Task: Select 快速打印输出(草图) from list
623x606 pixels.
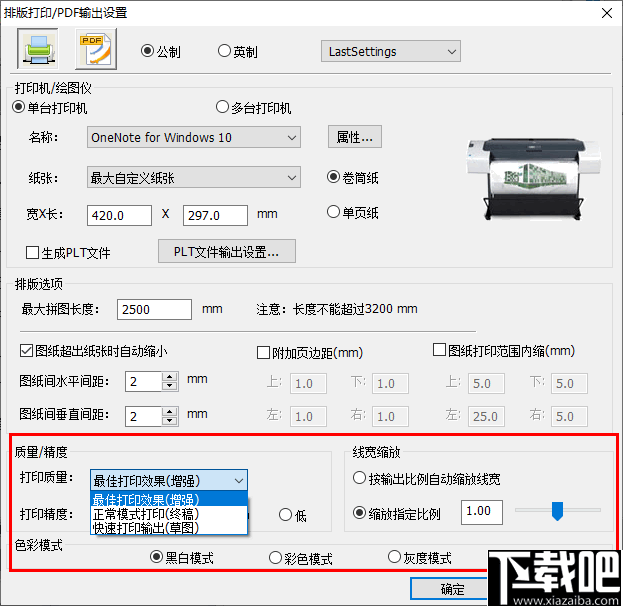Action: click(x=169, y=527)
